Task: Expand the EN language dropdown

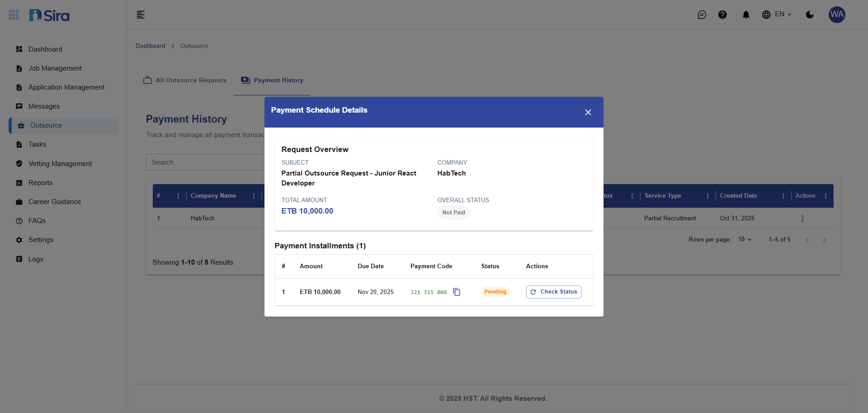Action: tap(777, 14)
